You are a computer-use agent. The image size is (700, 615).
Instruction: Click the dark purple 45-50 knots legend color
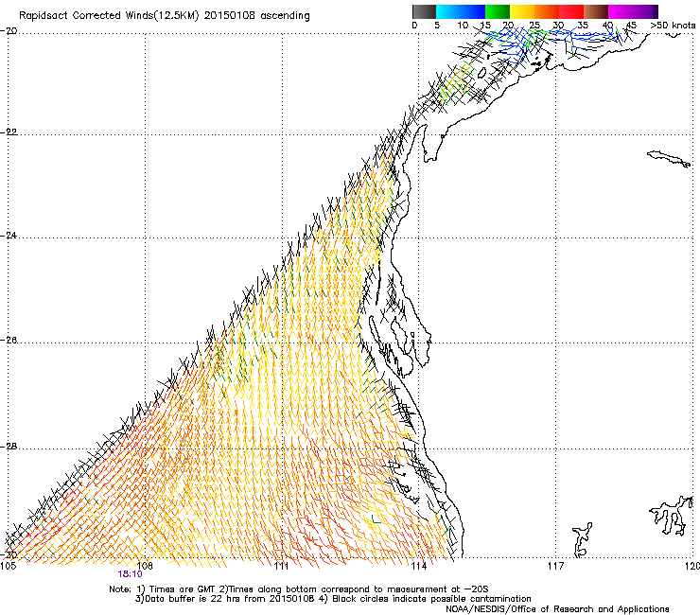point(645,11)
